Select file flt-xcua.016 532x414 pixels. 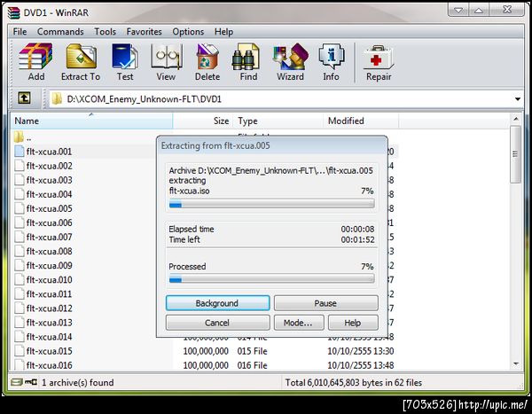tap(49, 365)
